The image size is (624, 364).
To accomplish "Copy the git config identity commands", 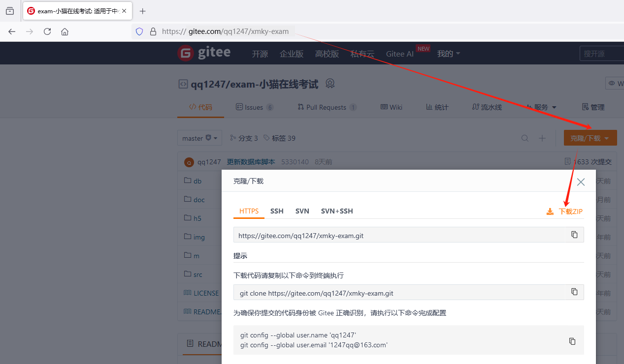I will point(572,341).
